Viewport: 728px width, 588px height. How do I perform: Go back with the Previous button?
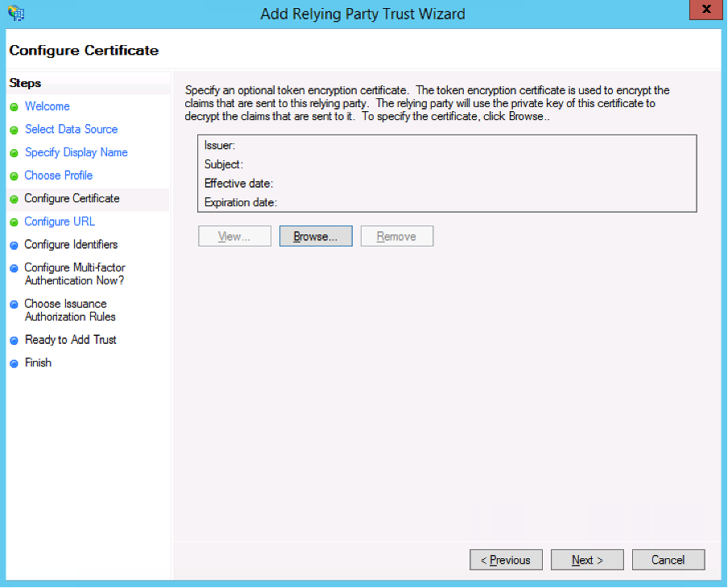(x=506, y=560)
